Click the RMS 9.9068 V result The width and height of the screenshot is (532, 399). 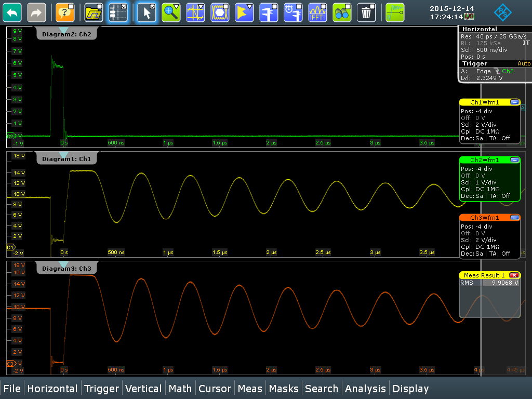pyautogui.click(x=489, y=283)
